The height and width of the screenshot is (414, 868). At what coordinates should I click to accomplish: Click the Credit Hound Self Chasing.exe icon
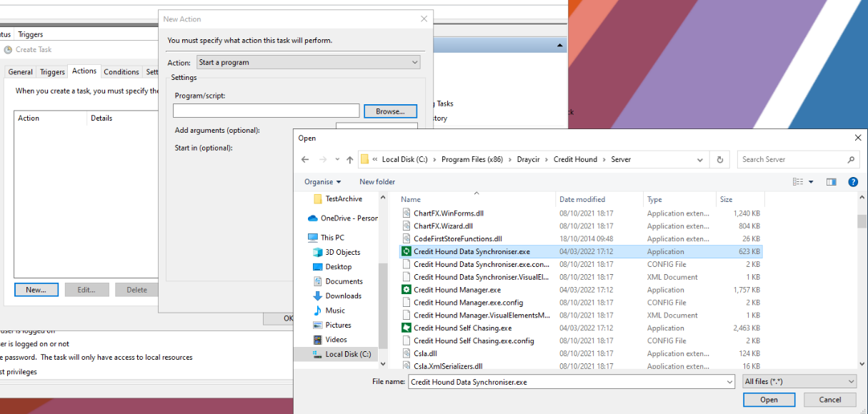[x=406, y=328]
